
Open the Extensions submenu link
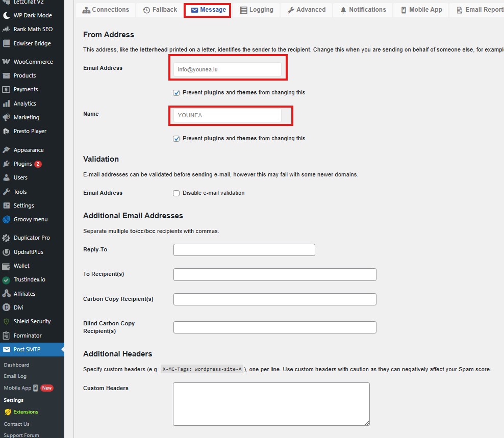click(x=21, y=411)
